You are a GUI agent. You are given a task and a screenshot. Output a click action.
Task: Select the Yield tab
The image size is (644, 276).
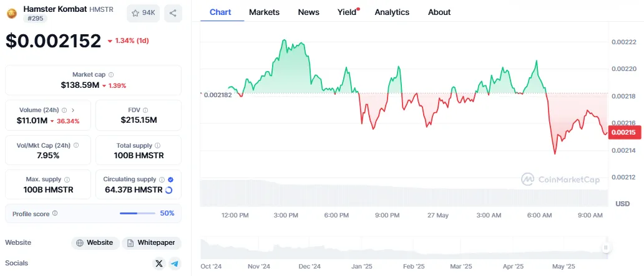pos(346,12)
